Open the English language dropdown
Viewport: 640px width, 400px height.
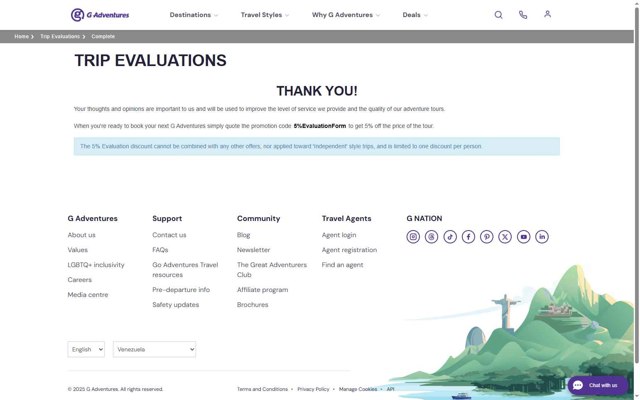pos(86,349)
